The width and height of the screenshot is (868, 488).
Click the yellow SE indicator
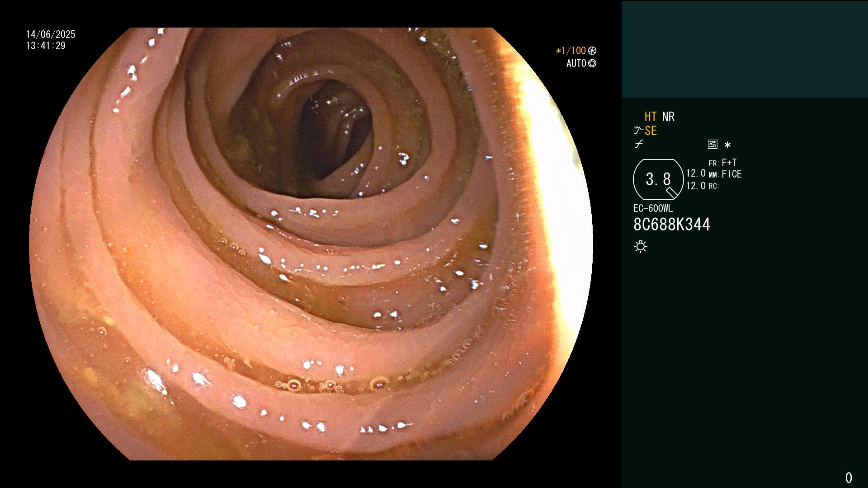tap(651, 131)
